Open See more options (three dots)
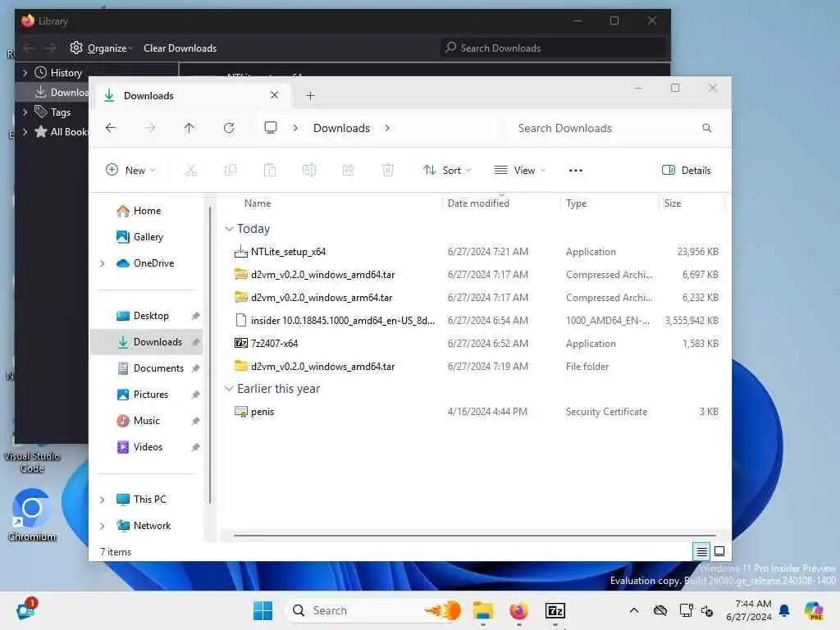Viewport: 840px width, 630px height. point(575,171)
